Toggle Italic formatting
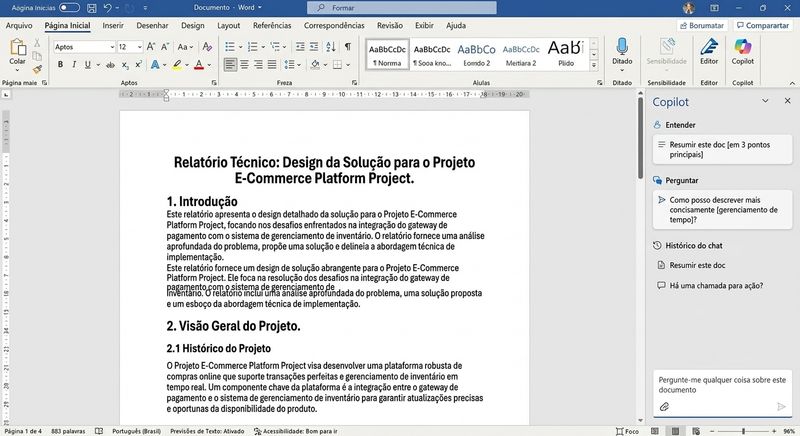This screenshot has width=800, height=436. pos(74,65)
